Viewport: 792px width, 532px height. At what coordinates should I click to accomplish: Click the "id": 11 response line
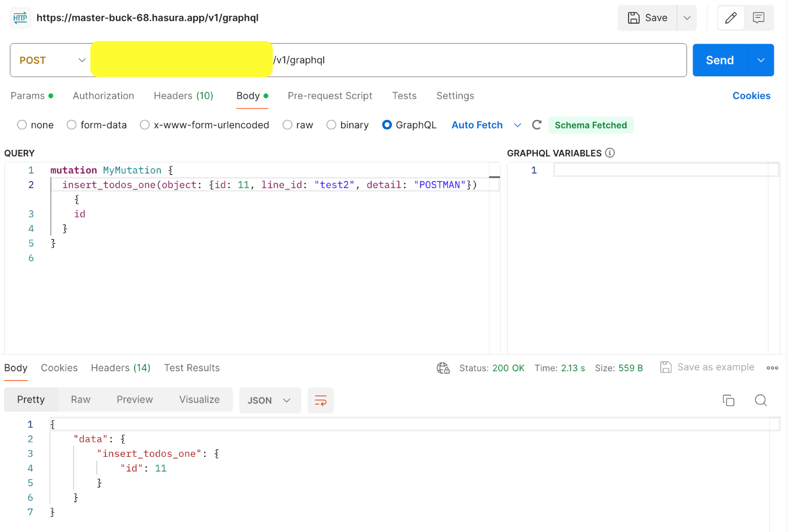(144, 469)
